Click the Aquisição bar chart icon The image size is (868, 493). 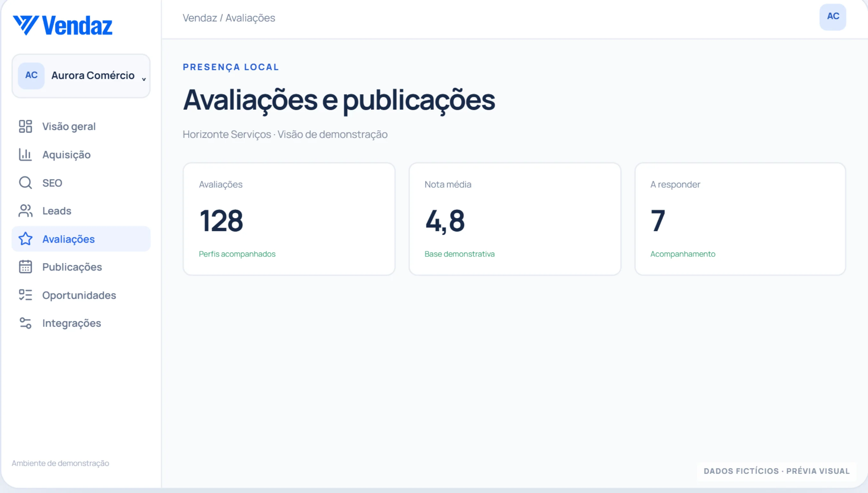(26, 155)
